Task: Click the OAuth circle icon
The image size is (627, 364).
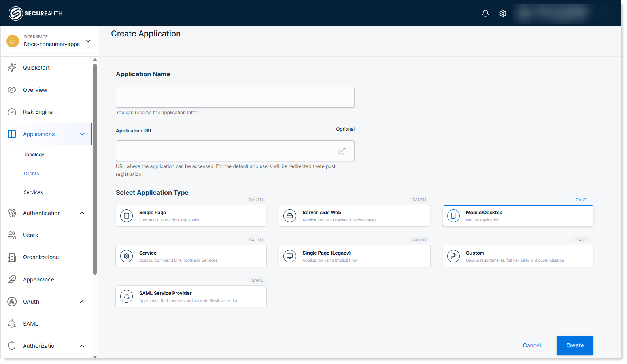Action: pos(12,302)
